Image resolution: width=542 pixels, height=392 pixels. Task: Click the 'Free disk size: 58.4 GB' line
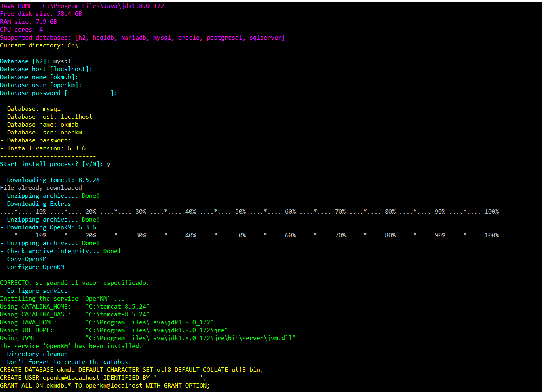point(41,14)
